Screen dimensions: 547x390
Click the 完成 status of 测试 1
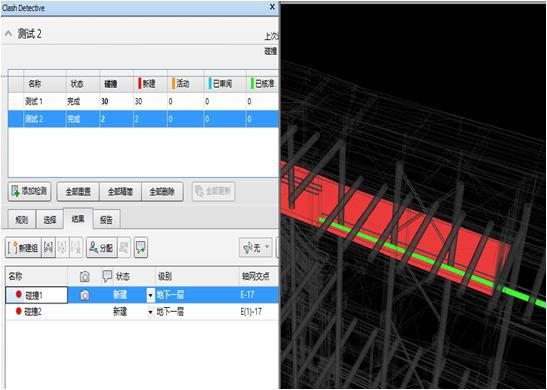74,102
